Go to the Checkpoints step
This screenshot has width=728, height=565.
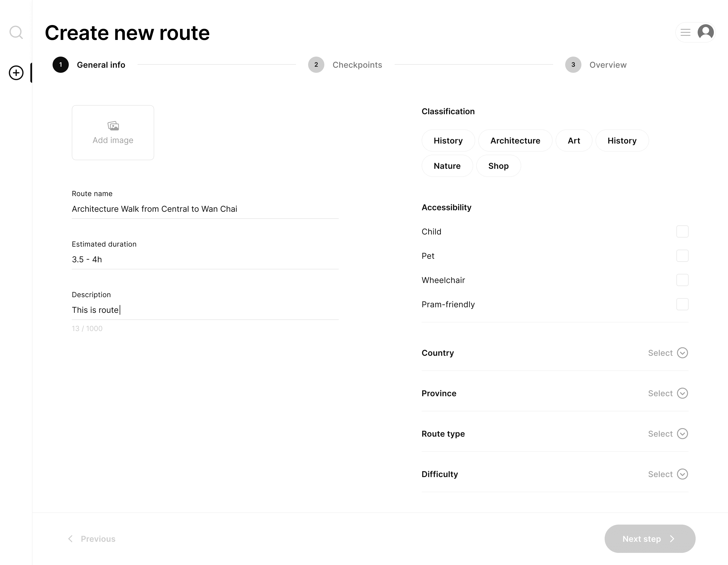[357, 65]
